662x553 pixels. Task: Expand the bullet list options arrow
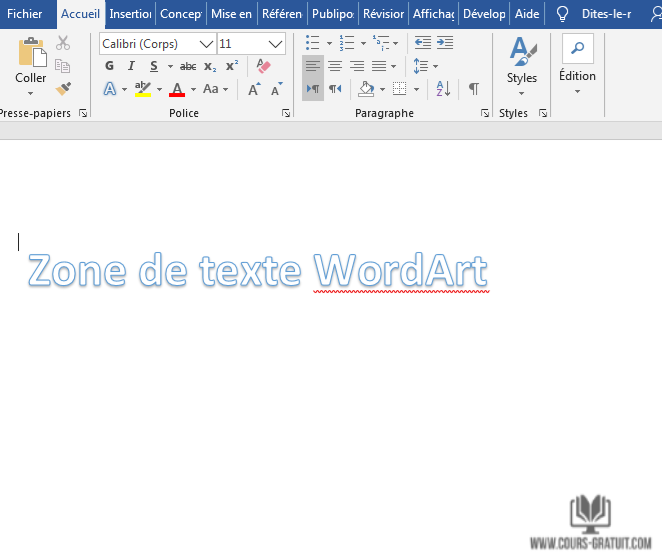[329, 44]
